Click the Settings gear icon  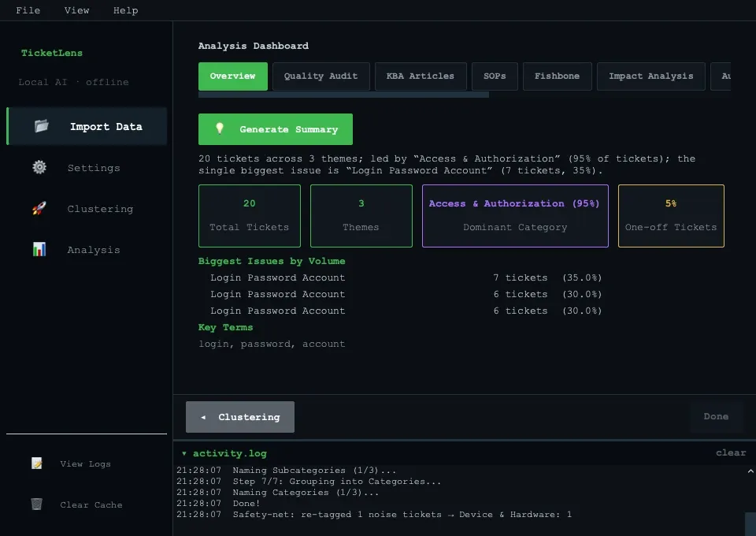click(39, 167)
